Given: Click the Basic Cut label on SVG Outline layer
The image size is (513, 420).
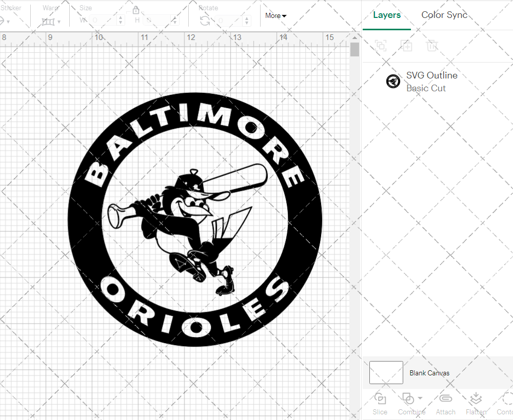Looking at the screenshot, I should (426, 88).
